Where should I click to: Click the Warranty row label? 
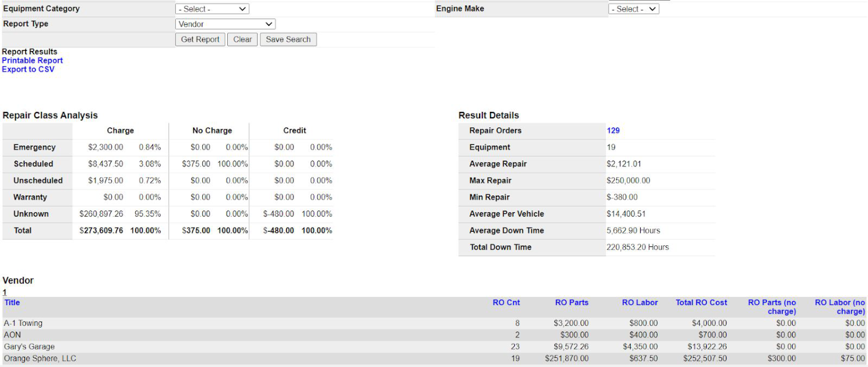[x=31, y=197]
